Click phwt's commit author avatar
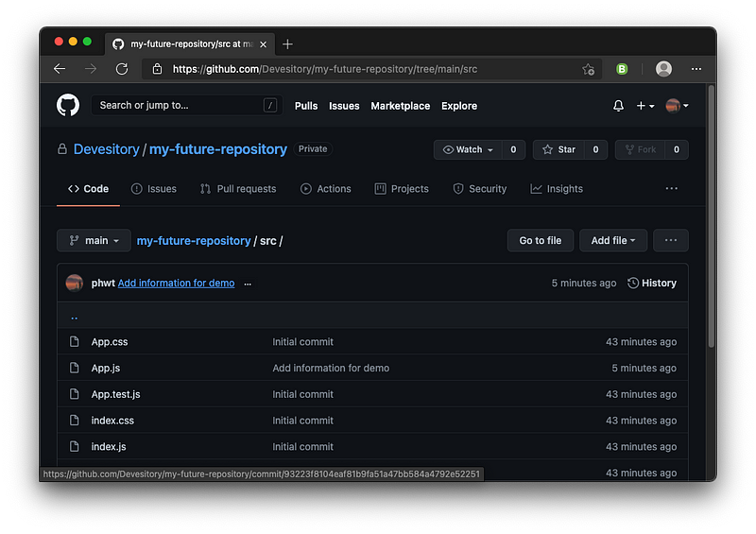 pos(75,284)
